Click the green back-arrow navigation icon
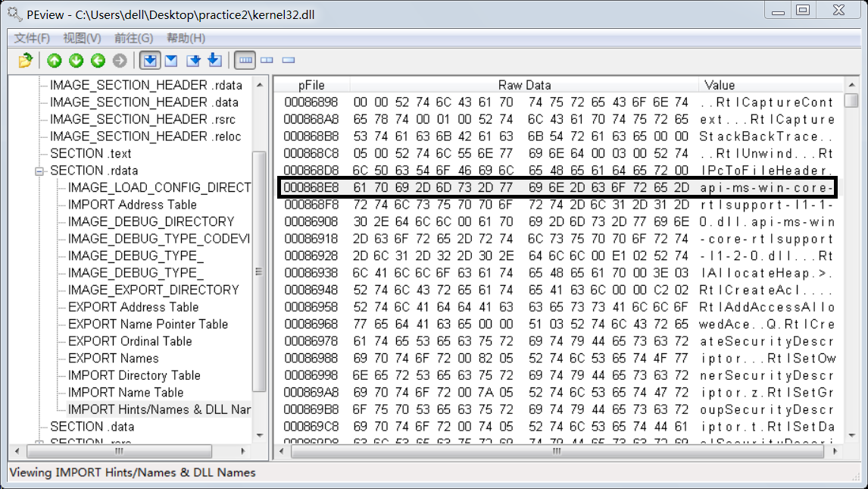The height and width of the screenshot is (489, 868). tap(97, 61)
